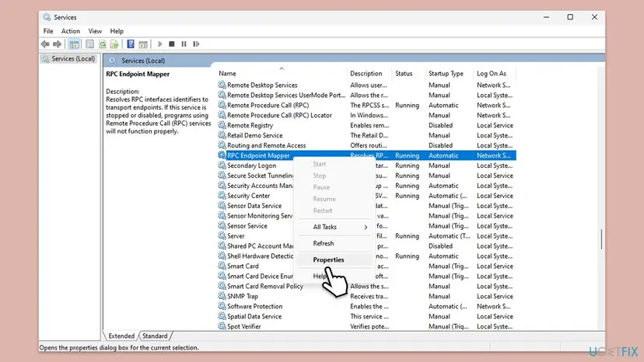
Task: Click the blue Help toolbar icon
Action: click(131, 44)
